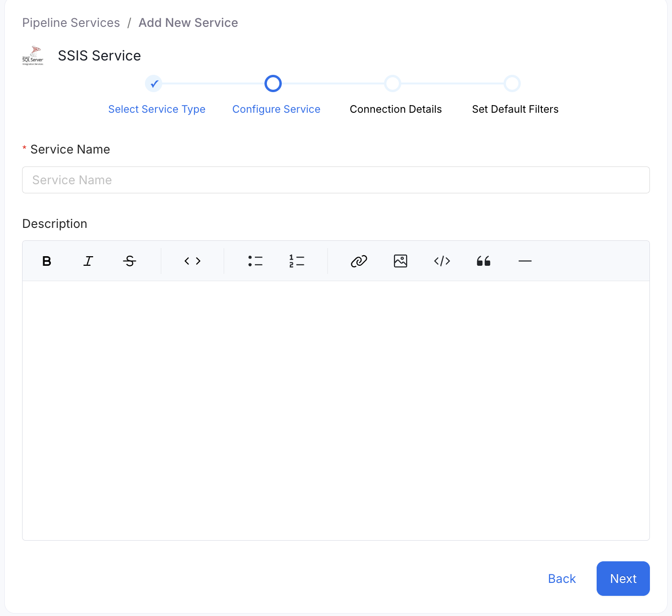Jump to Set Default Filters step

(512, 83)
